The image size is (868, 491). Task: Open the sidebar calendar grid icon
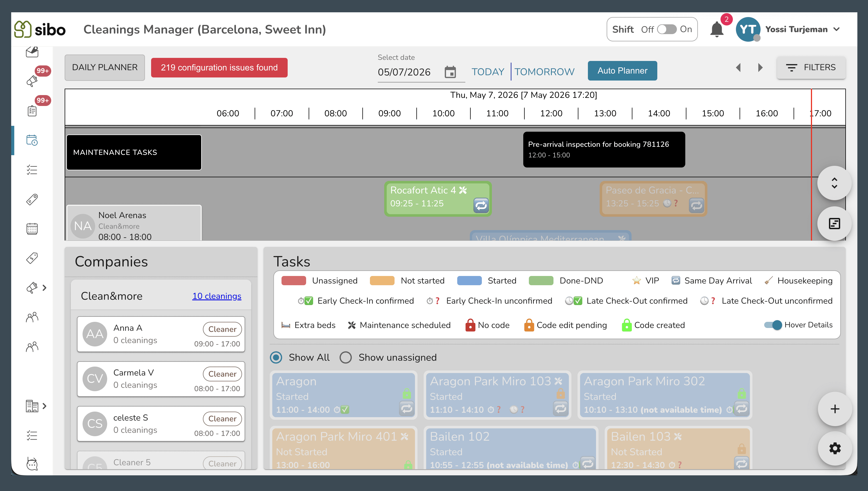[x=32, y=229]
